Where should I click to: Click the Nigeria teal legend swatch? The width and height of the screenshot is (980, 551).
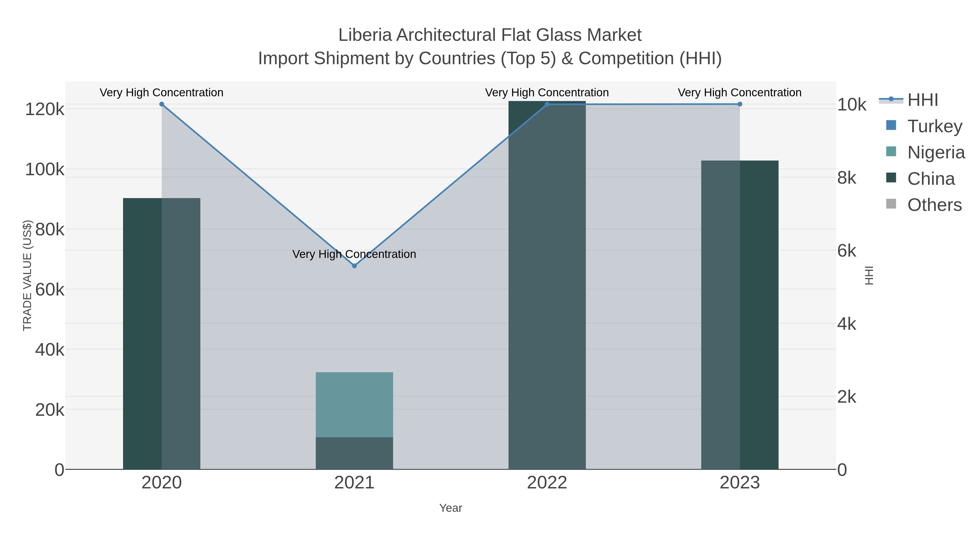click(891, 151)
